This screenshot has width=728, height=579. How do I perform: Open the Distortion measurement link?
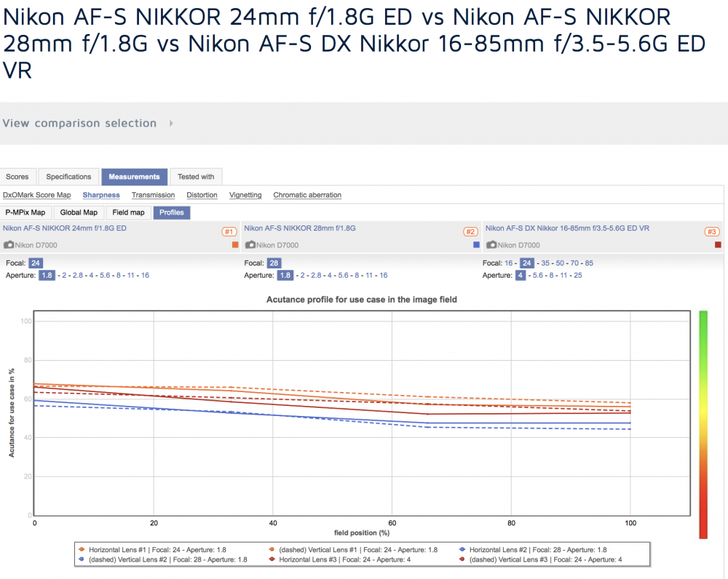click(x=202, y=195)
